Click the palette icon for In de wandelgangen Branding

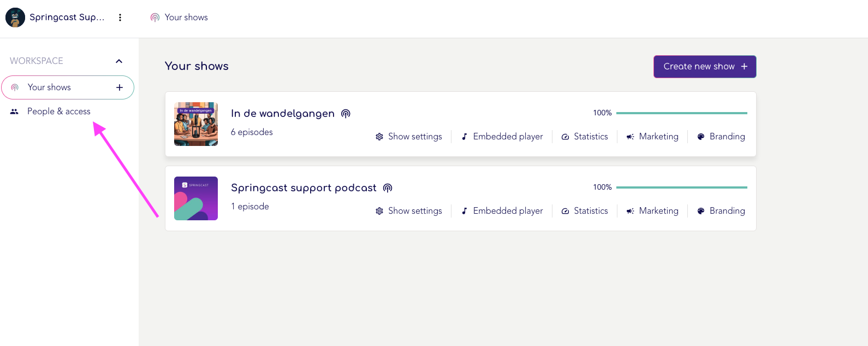click(701, 137)
